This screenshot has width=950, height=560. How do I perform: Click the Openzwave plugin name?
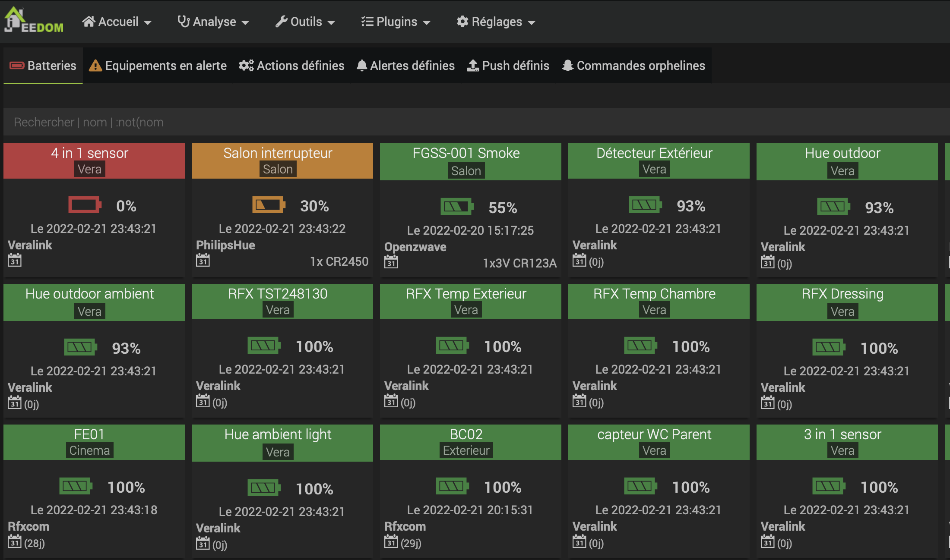[415, 247]
